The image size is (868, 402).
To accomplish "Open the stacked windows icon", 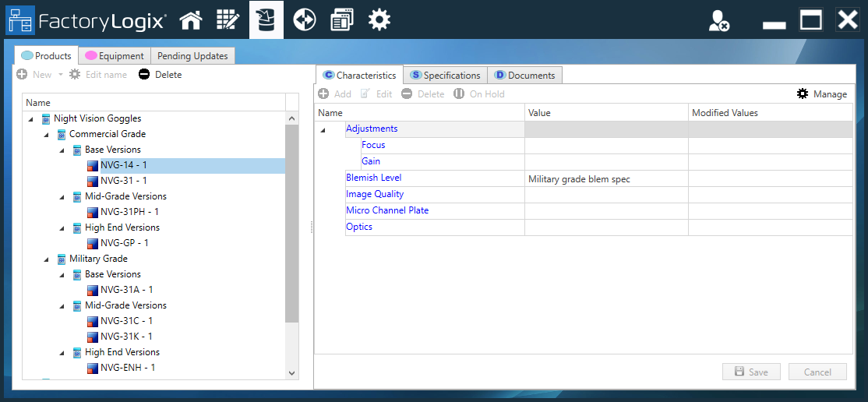I will [x=342, y=20].
